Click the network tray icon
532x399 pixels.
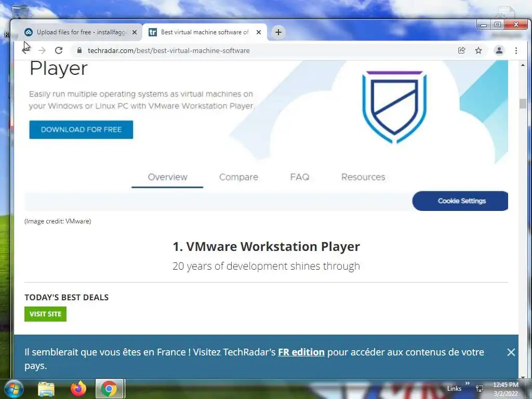pos(480,389)
